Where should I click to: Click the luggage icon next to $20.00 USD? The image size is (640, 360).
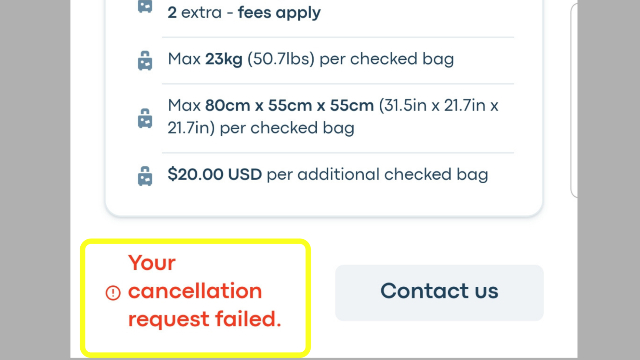point(145,176)
